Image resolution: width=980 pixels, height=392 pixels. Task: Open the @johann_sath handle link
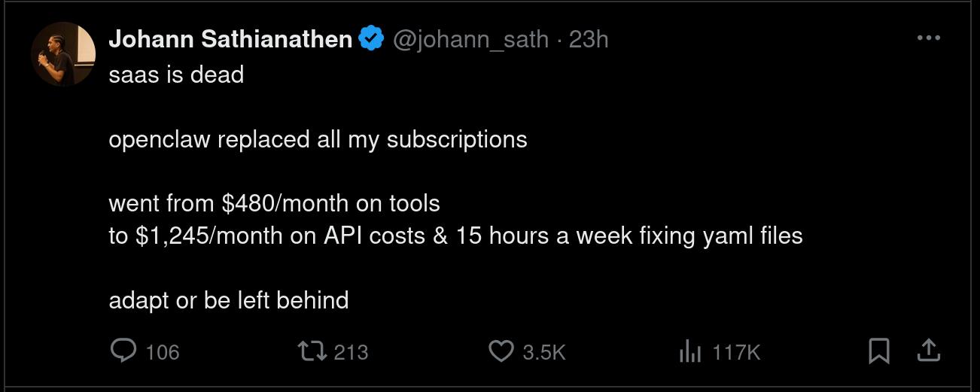pyautogui.click(x=471, y=39)
